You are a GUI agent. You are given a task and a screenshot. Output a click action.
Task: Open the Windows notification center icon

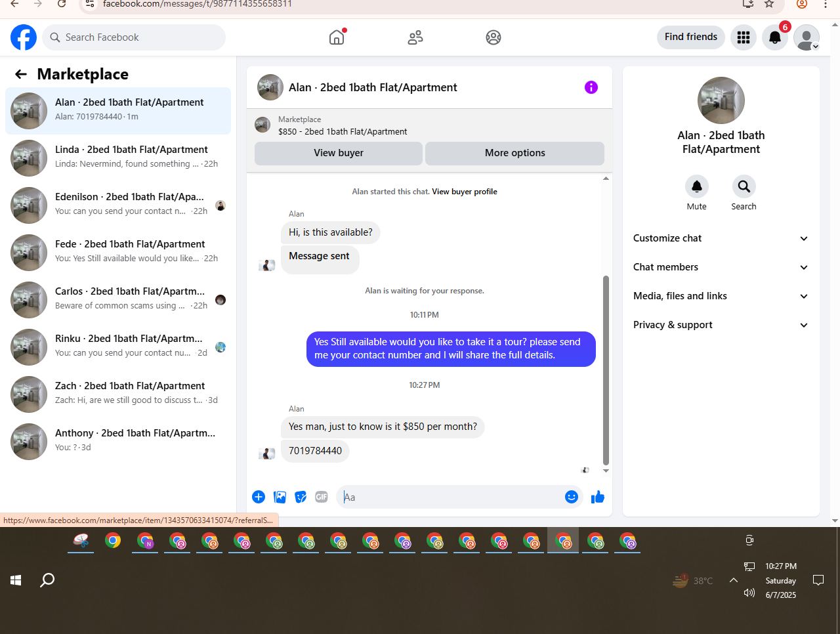tap(818, 580)
